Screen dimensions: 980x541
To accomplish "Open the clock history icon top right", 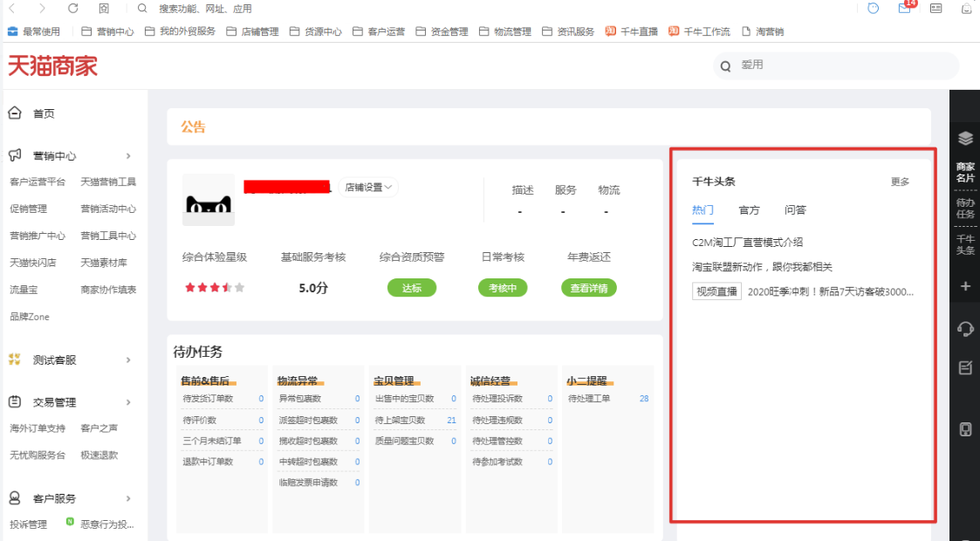I will tap(874, 8).
